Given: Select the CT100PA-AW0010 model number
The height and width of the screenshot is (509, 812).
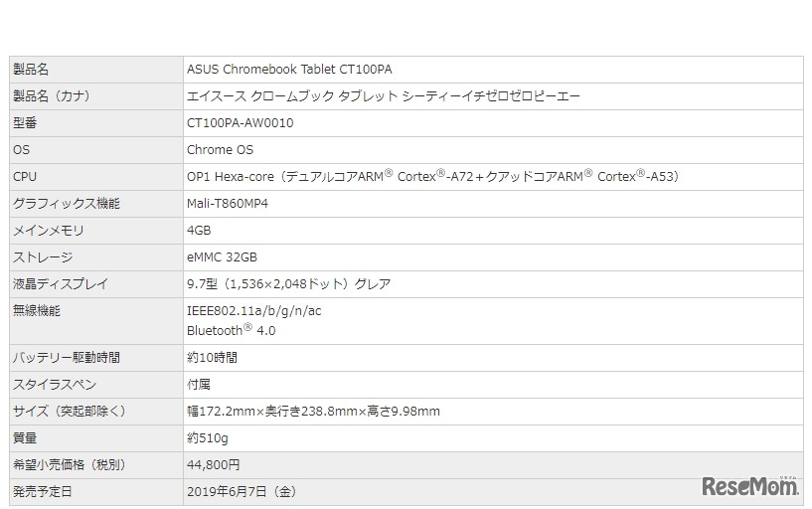Looking at the screenshot, I should point(240,123).
